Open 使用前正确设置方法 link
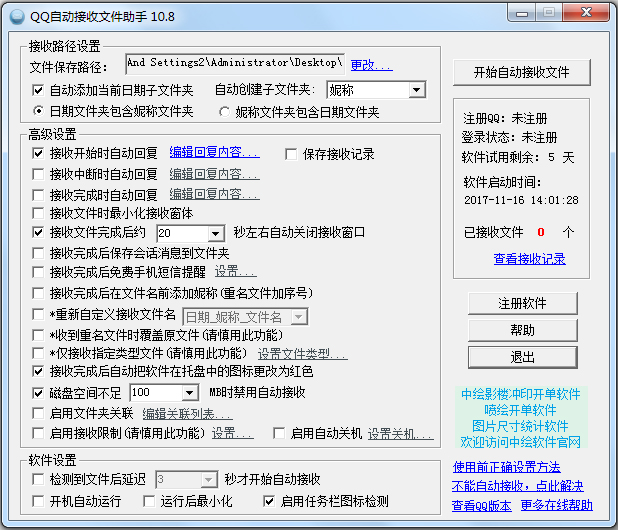Image resolution: width=618 pixels, height=530 pixels. point(506,467)
